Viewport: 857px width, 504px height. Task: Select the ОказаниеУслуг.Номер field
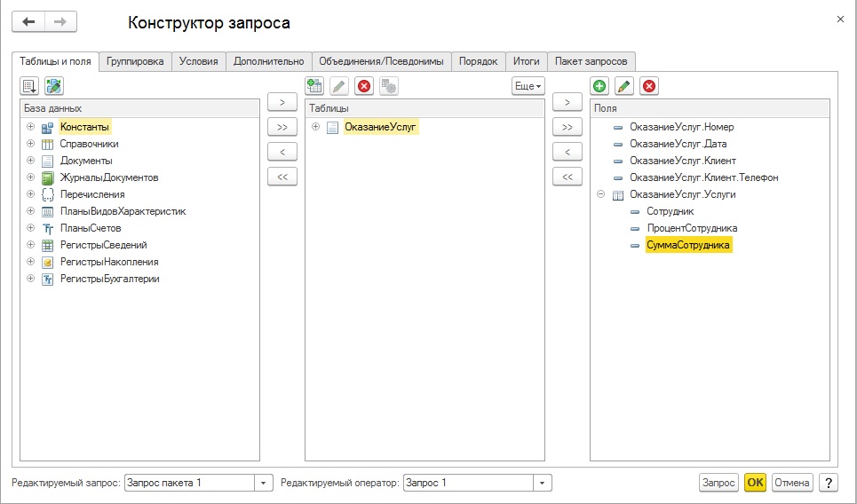[681, 127]
